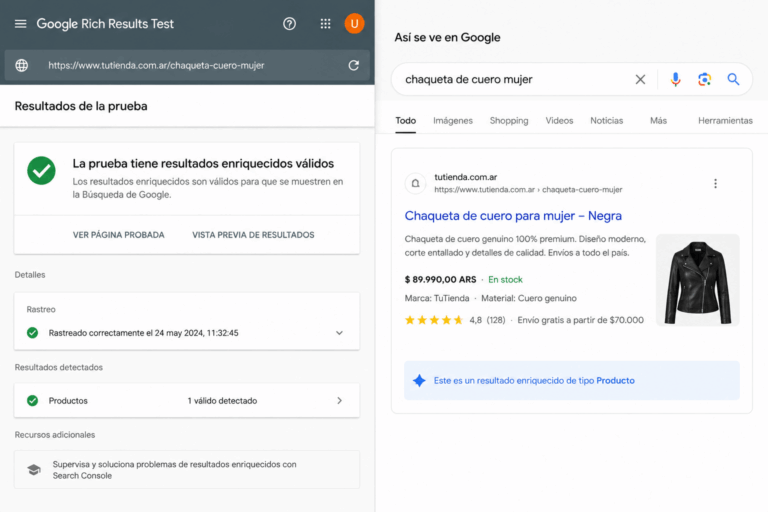768x512 pixels.
Task: Click the price $ 89.990,00 ARS
Action: (x=440, y=279)
